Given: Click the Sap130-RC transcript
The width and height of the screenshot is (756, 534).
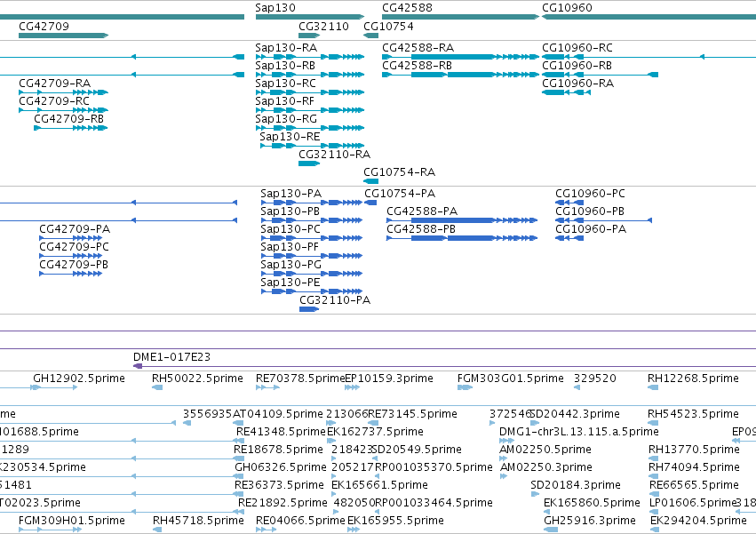Looking at the screenshot, I should point(309,92).
